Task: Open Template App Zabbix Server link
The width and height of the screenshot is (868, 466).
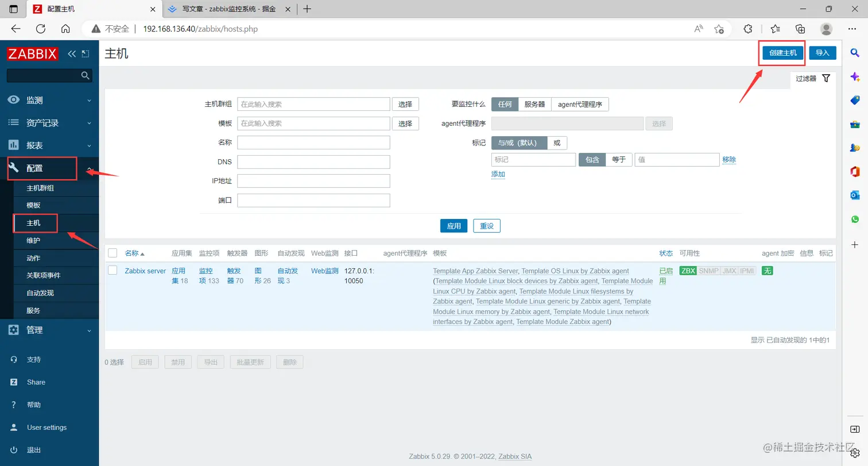Action: click(x=476, y=271)
